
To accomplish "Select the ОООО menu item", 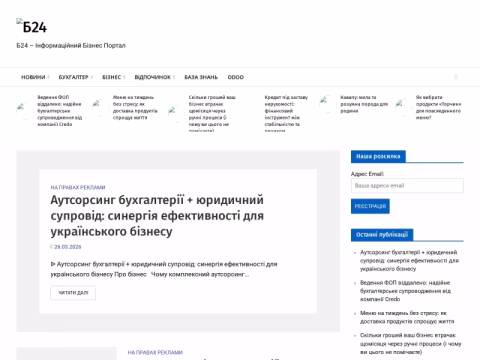I will 236,77.
